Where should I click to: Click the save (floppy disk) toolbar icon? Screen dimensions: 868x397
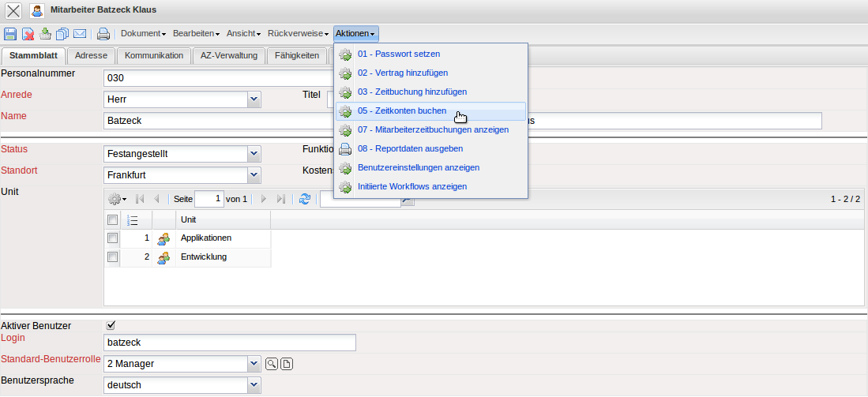tap(10, 34)
